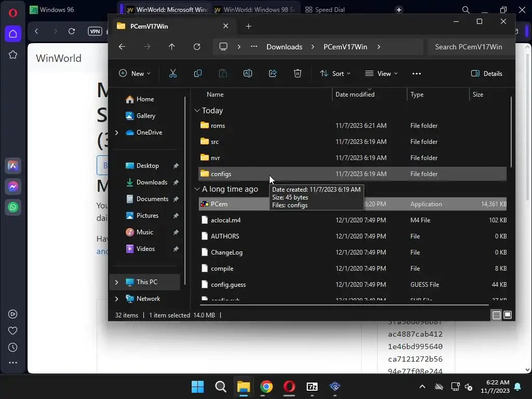
Task: Open the View dropdown menu
Action: point(381,74)
